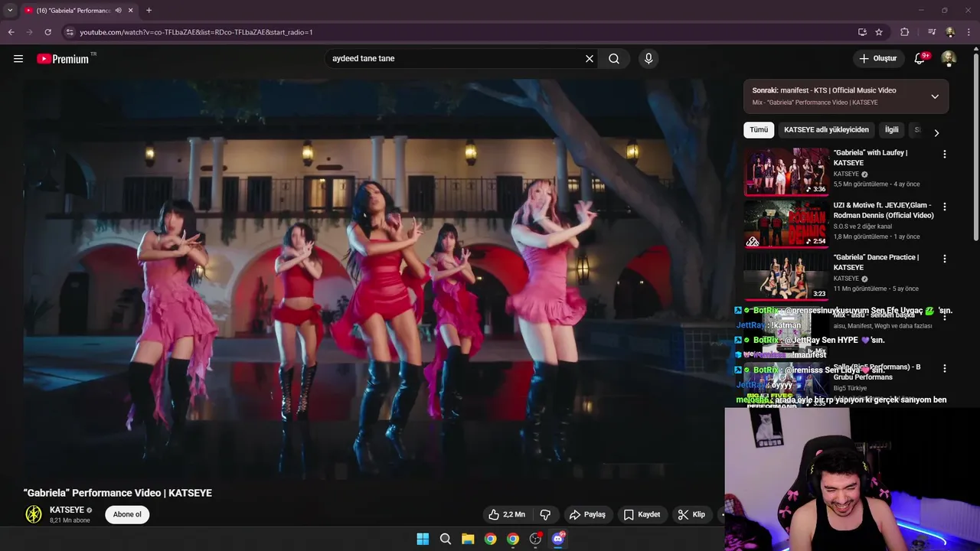This screenshot has width=980, height=551.
Task: Open options for the Big5 Performans video
Action: [x=945, y=368]
